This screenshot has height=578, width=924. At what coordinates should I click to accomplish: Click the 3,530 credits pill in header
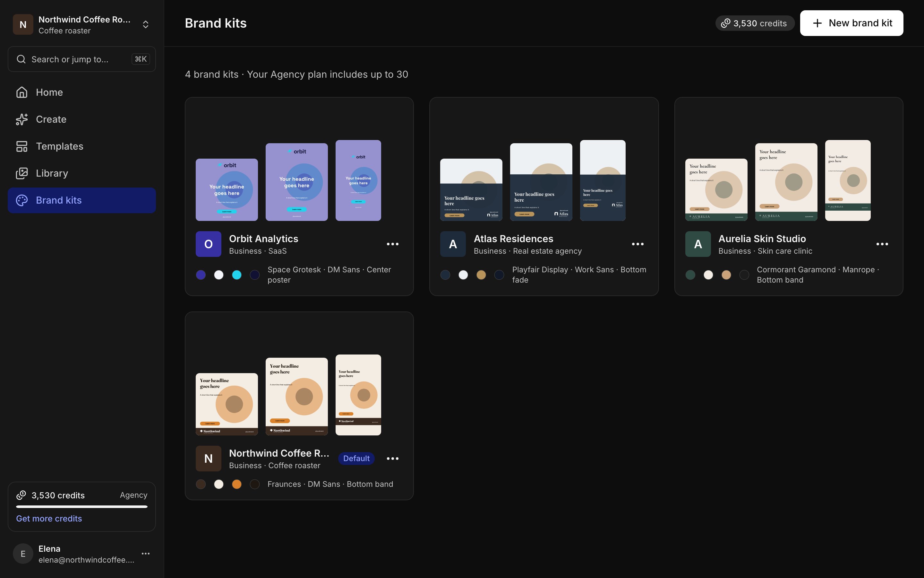(x=755, y=23)
